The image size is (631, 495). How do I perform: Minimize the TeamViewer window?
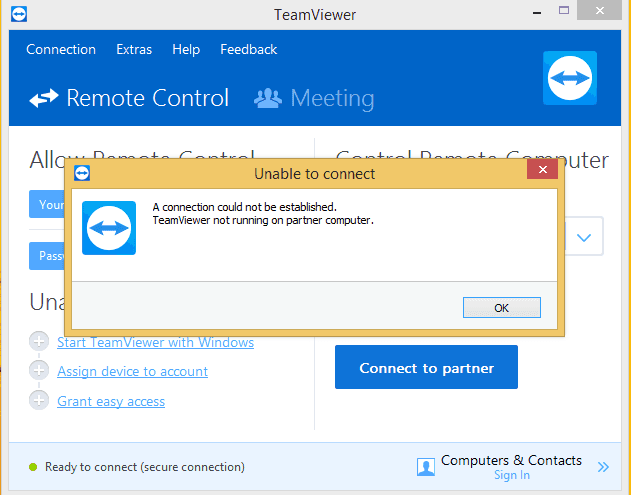pos(537,13)
